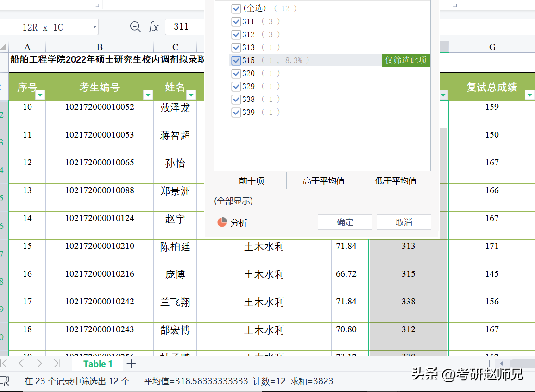Select the score cell 313
The image size is (535, 392).
(409, 253)
